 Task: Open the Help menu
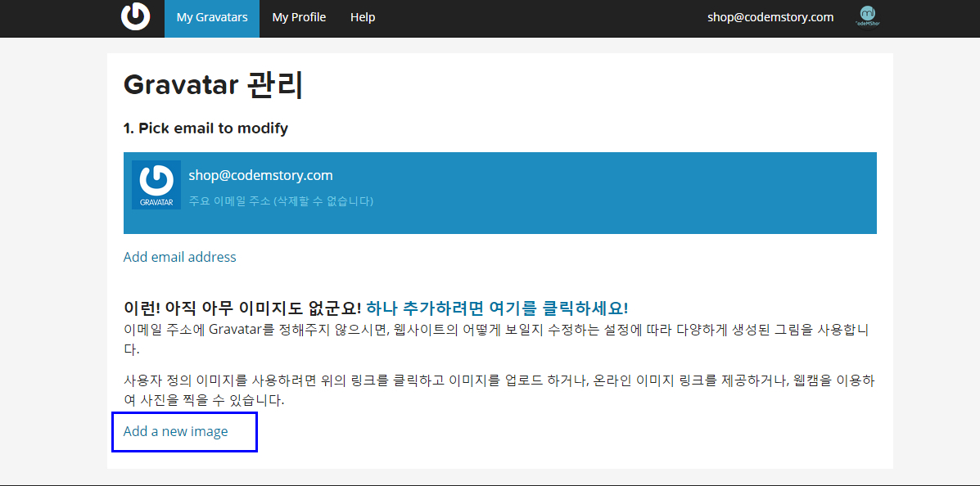pos(362,16)
